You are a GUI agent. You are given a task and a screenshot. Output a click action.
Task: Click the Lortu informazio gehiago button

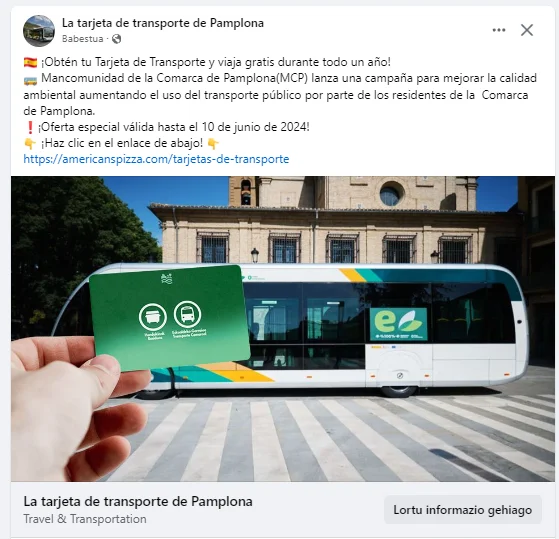pyautogui.click(x=462, y=510)
